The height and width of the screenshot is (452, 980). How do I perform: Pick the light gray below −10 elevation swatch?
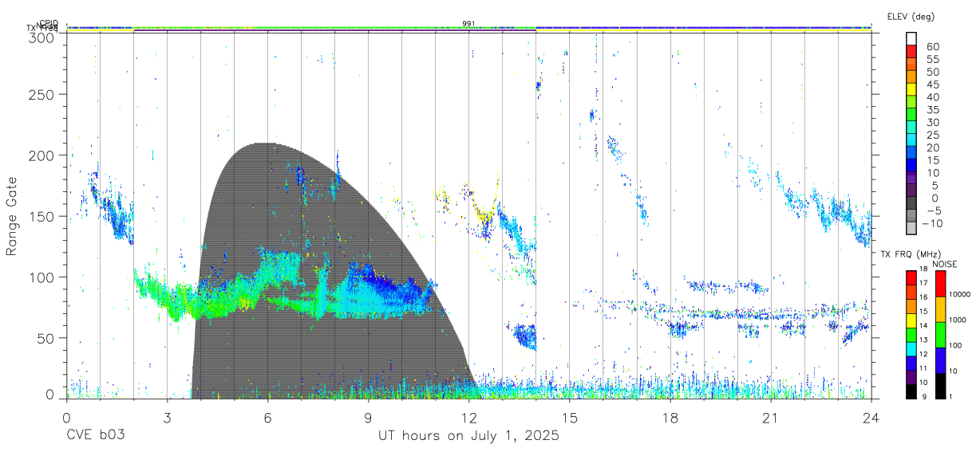pyautogui.click(x=911, y=229)
